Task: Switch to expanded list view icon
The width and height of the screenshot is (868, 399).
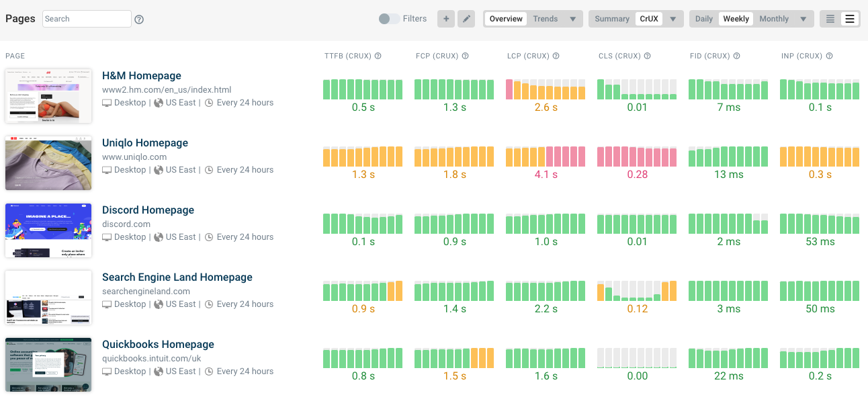Action: (850, 19)
